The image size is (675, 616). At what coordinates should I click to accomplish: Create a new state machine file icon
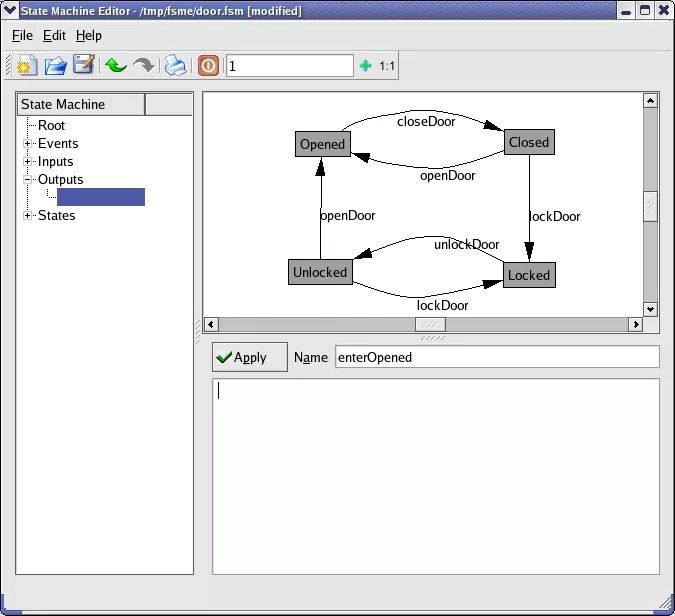tap(27, 66)
